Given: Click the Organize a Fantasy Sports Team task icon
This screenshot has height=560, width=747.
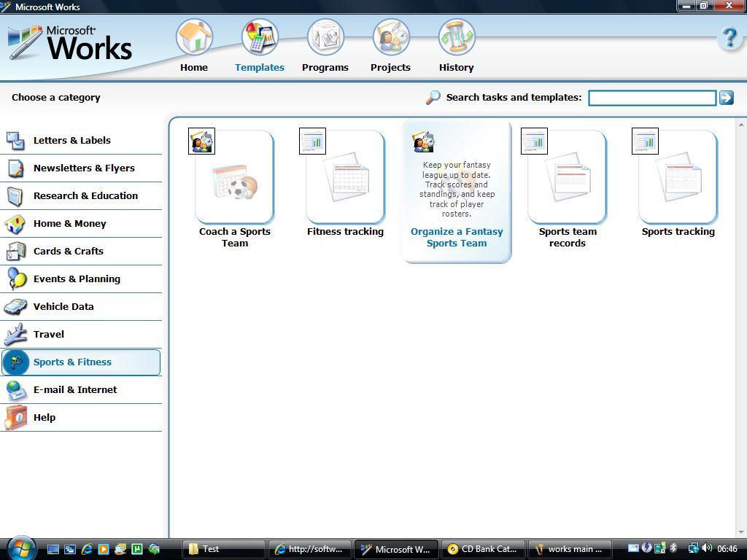Looking at the screenshot, I should click(x=424, y=141).
